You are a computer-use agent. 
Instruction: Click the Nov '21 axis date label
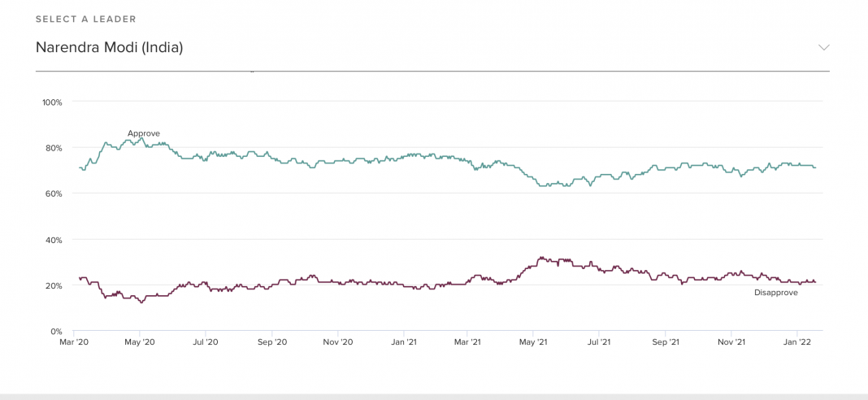coord(731,342)
